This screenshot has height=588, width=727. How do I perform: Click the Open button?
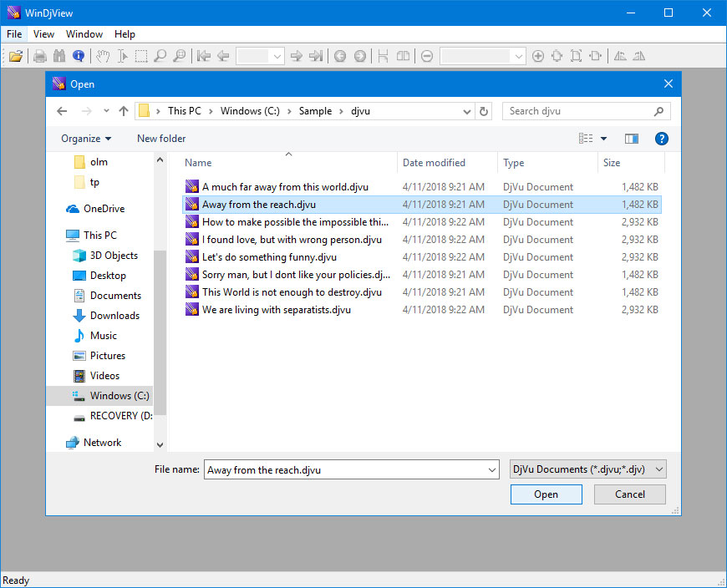(x=547, y=494)
